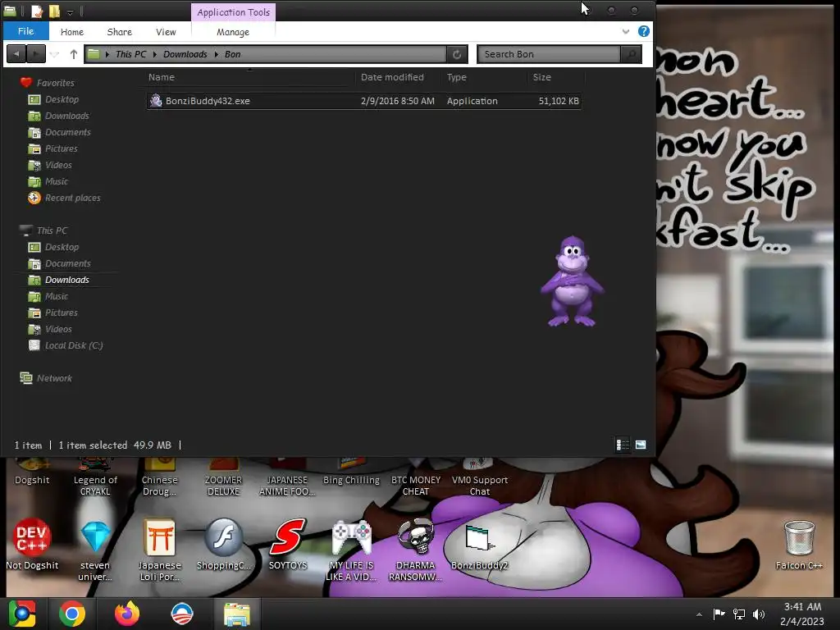
Task: Open the SOYTOYS desktop icon
Action: tap(288, 546)
